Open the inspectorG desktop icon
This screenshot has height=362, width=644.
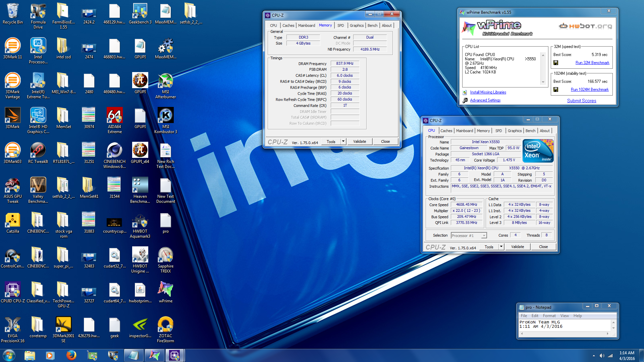[x=140, y=327]
